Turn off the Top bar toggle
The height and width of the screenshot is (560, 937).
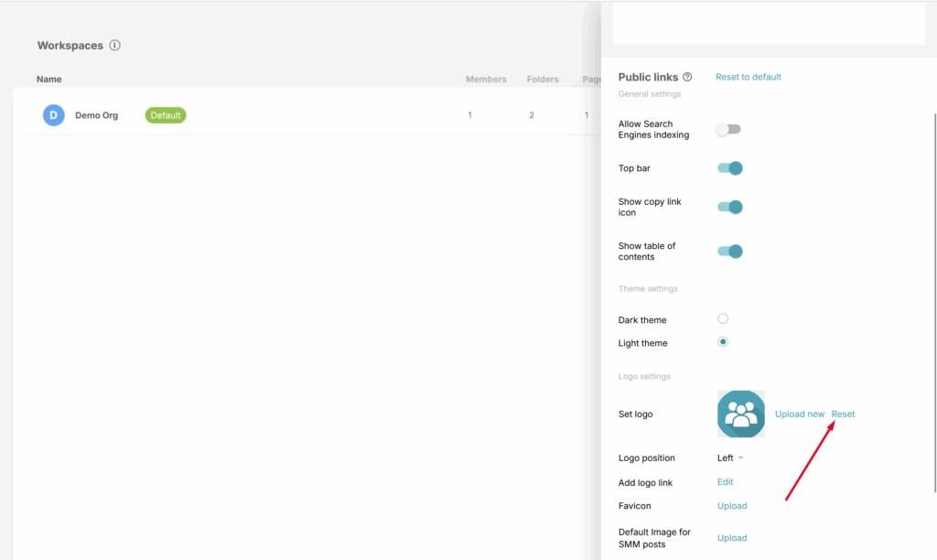coord(729,168)
